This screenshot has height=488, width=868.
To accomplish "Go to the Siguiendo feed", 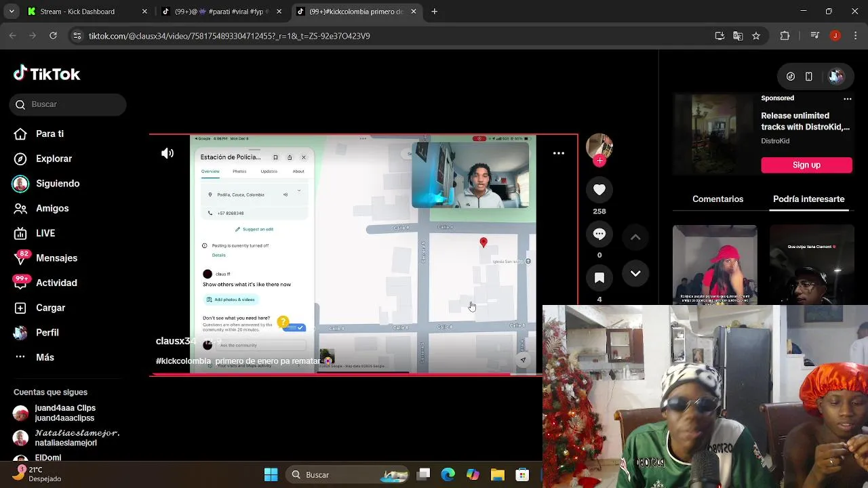I will (46, 184).
